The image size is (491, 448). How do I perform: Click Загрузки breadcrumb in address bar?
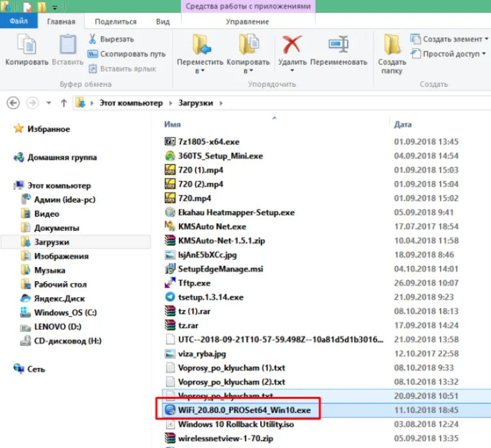(x=196, y=103)
